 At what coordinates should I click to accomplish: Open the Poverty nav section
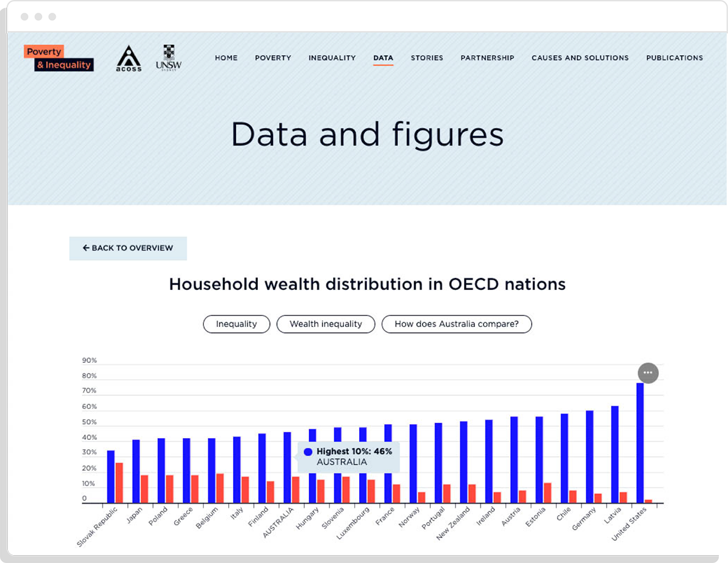coord(273,58)
